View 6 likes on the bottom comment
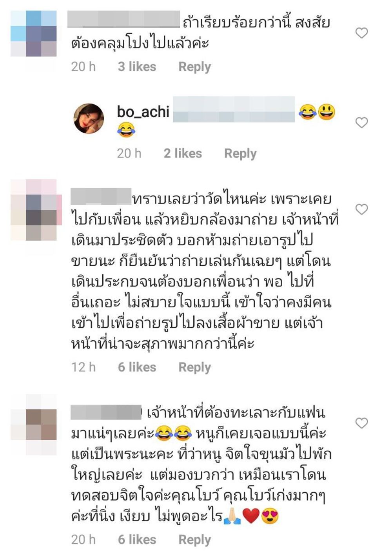Image resolution: width=392 pixels, height=557 pixels. click(137, 540)
